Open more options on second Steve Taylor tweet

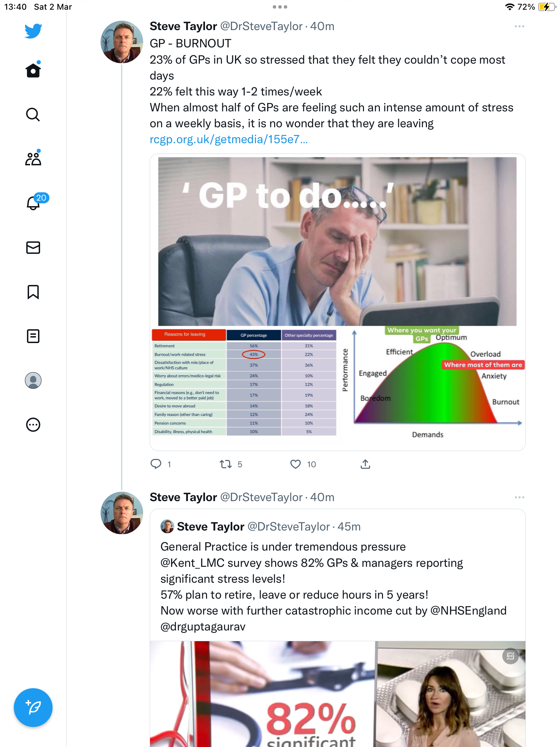(519, 497)
